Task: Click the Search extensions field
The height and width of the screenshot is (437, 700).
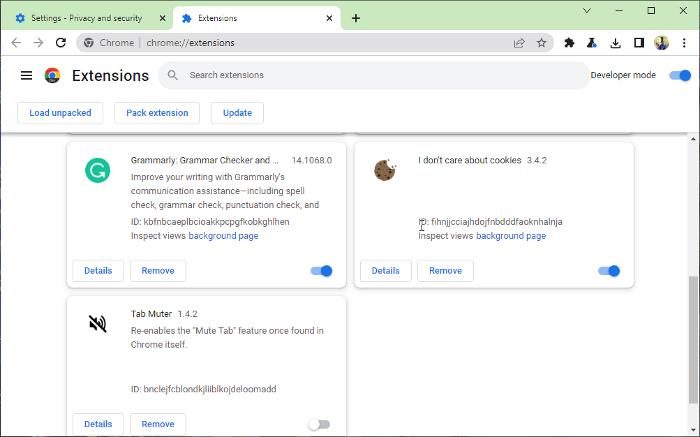Action: pyautogui.click(x=380, y=75)
